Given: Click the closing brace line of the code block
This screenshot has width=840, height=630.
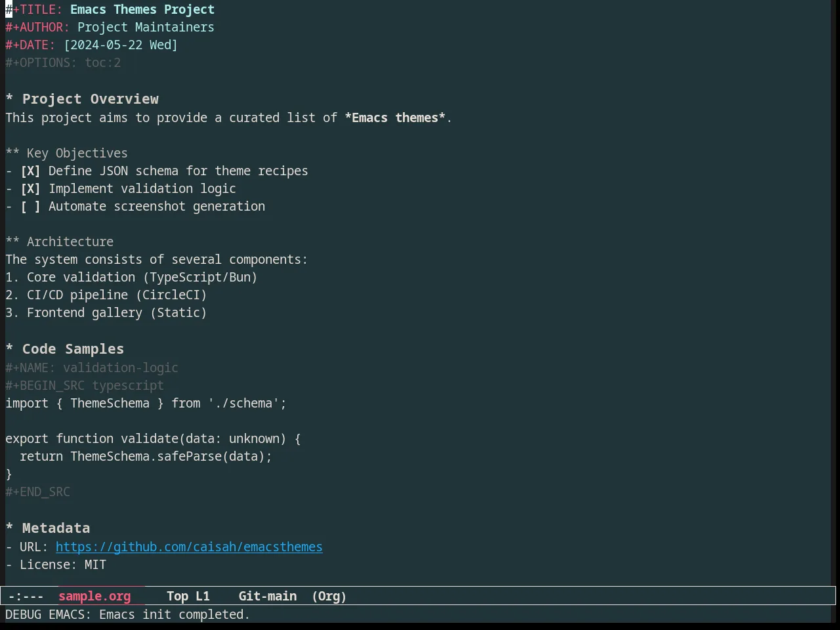Looking at the screenshot, I should 9,474.
